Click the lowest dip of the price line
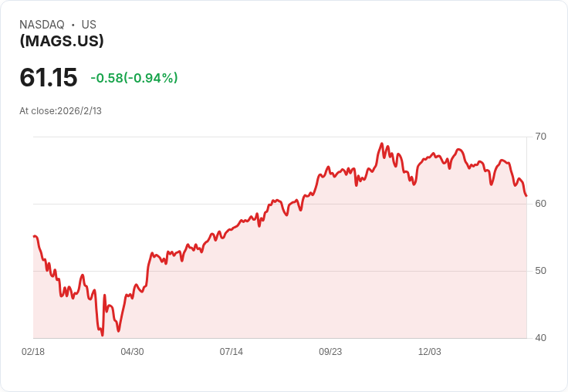Viewport: 568px width, 392px height. pyautogui.click(x=102, y=335)
